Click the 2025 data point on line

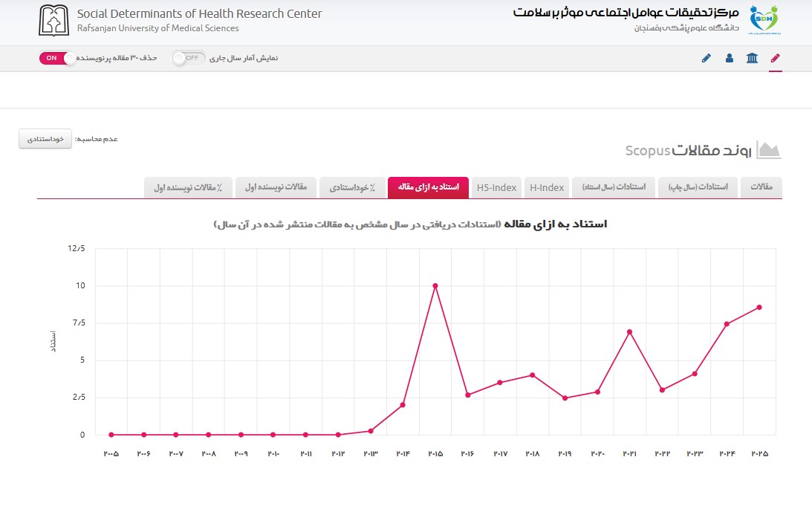pyautogui.click(x=760, y=308)
